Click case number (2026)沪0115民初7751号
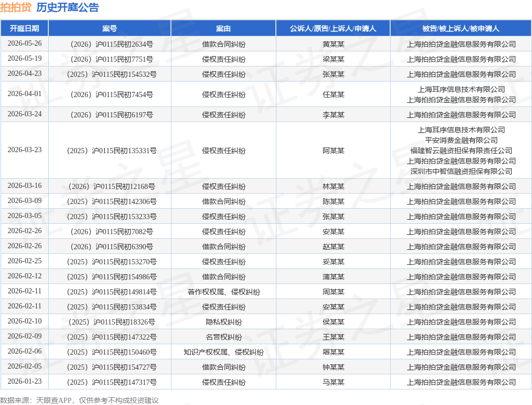The height and width of the screenshot is (405, 532). tap(112, 59)
